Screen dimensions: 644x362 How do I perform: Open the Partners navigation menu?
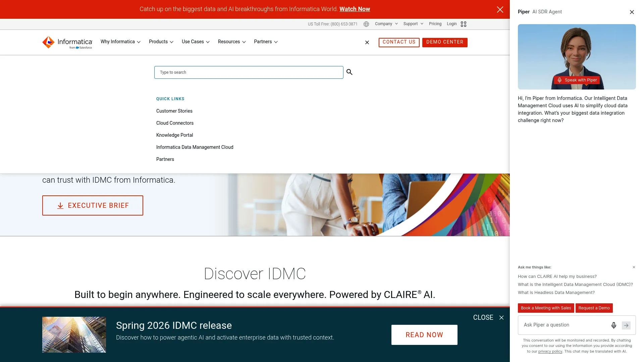click(266, 42)
